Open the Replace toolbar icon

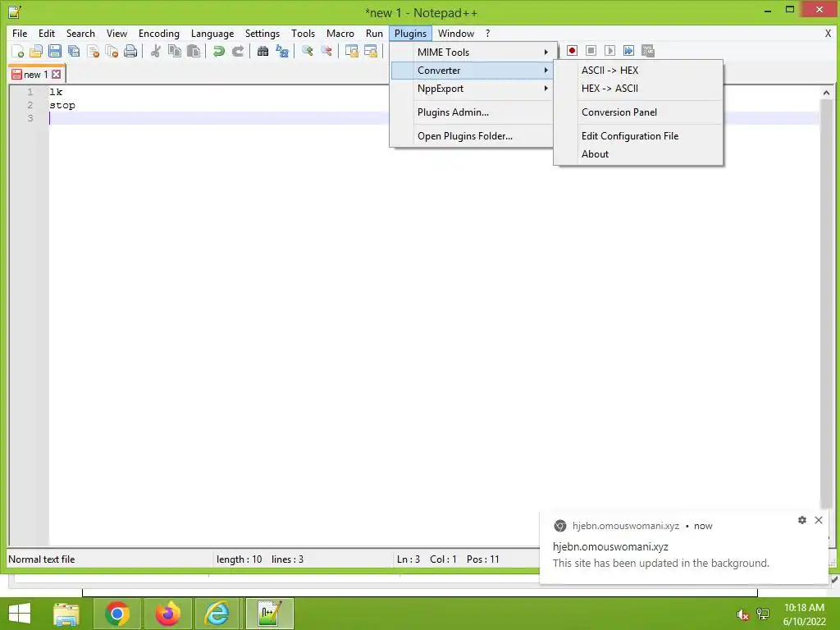pyautogui.click(x=282, y=51)
